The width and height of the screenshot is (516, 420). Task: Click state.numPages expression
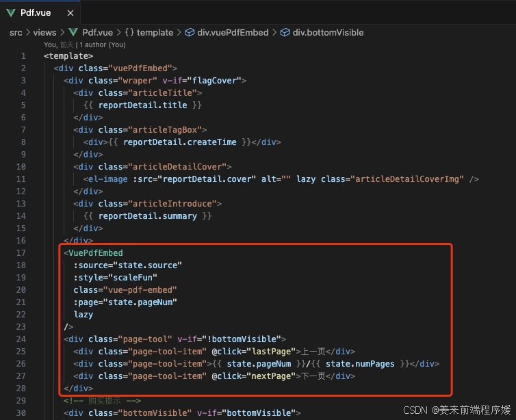pyautogui.click(x=360, y=364)
